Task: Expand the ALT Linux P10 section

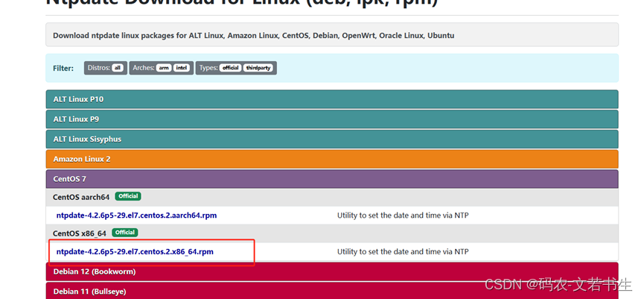Action: click(x=332, y=99)
